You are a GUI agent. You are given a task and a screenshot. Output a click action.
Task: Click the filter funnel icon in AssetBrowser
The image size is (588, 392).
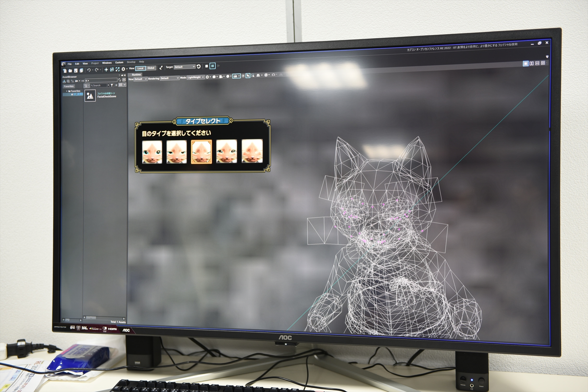112,85
